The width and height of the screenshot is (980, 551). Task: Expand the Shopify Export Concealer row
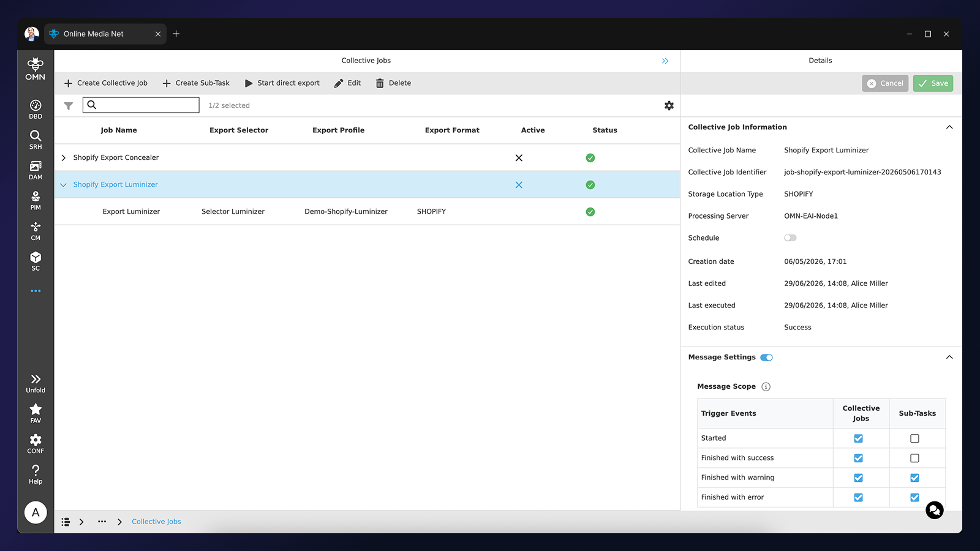63,158
